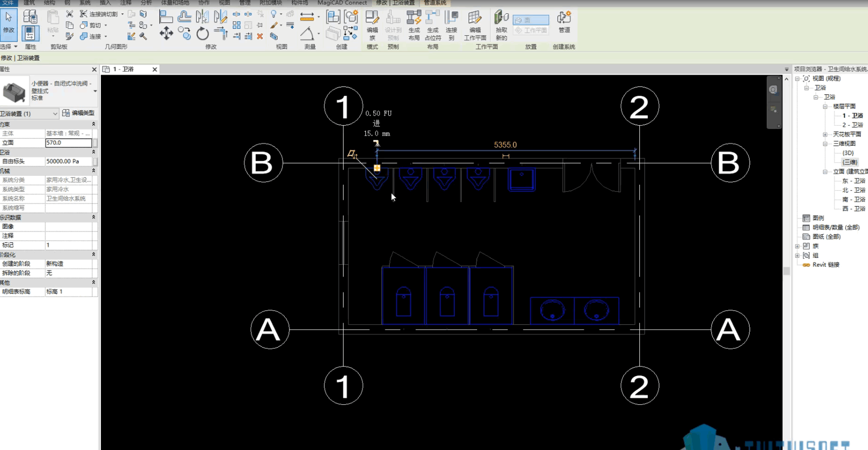Select the 管道 pipe tool

pyautogui.click(x=564, y=22)
